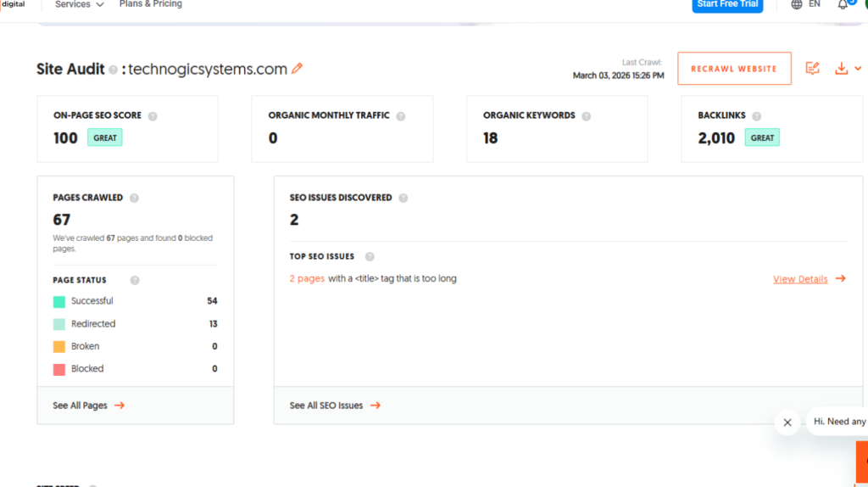Open the help icon next to Site Audit

coord(113,70)
